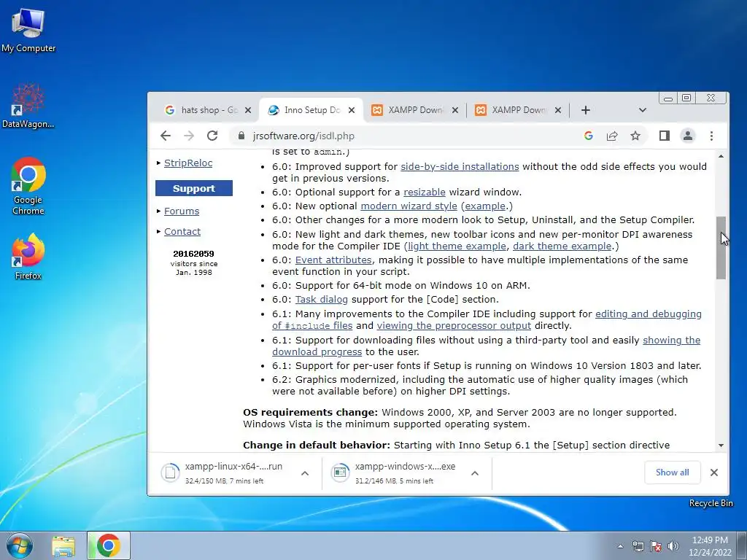Screen dimensions: 747x560
Task: Click the address bar URL field
Action: [410, 136]
